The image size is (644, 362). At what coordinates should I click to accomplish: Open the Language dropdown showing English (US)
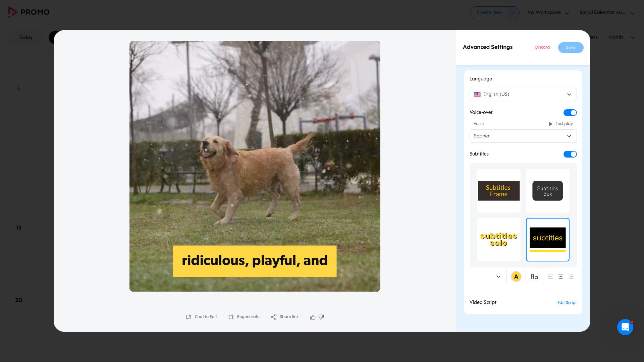tap(523, 95)
